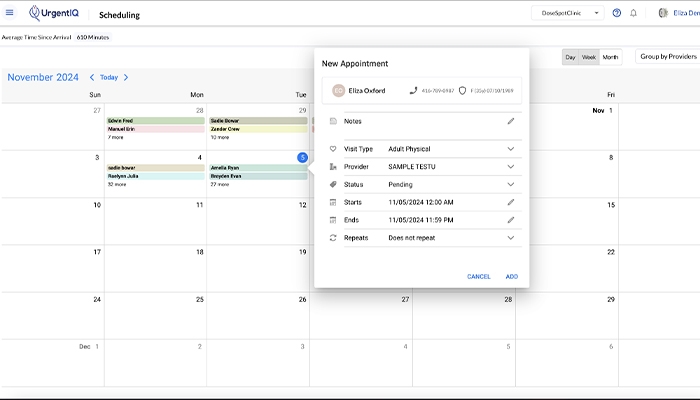This screenshot has height=400, width=700.
Task: Expand the Status dropdown arrow
Action: [x=511, y=184]
